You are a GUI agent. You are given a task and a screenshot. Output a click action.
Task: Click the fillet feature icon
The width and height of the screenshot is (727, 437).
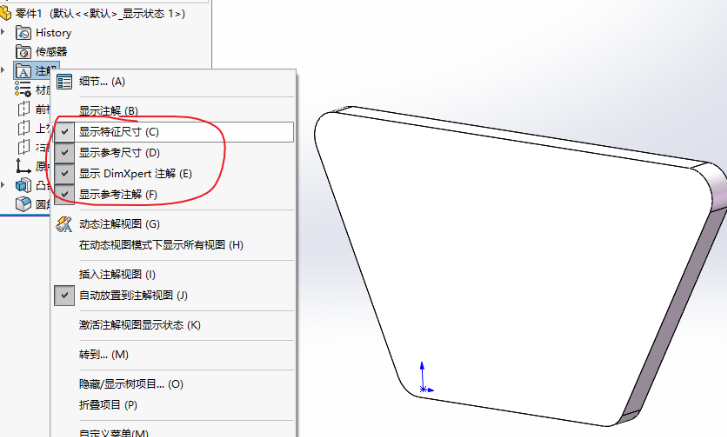(23, 204)
